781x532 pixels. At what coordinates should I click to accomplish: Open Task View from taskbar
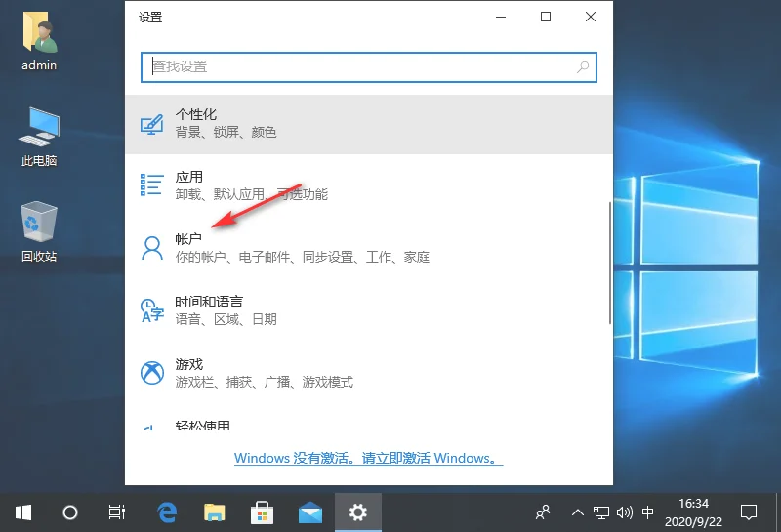click(116, 512)
